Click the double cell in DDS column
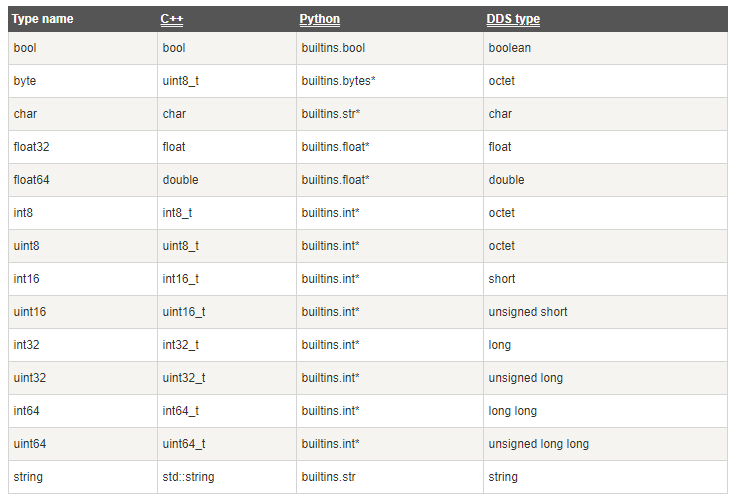736x502 pixels. 506,180
